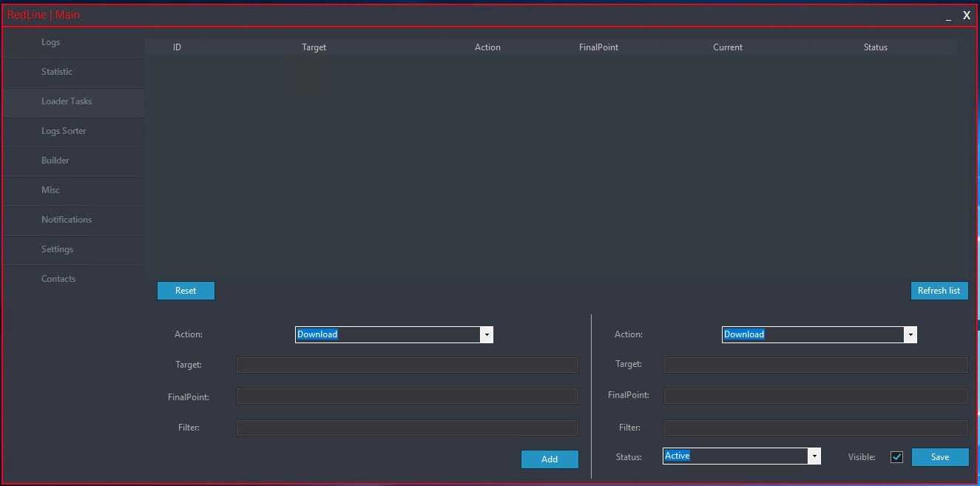
Task: Expand the right Action dropdown arrow
Action: point(910,334)
